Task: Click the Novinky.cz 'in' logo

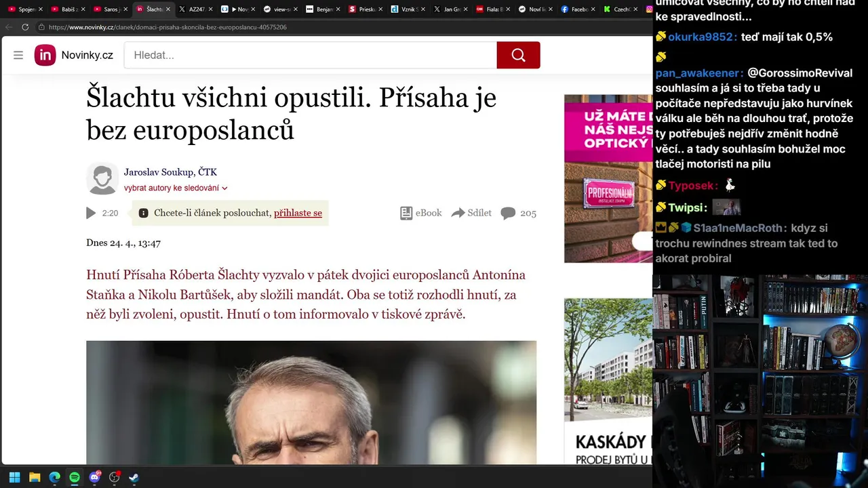Action: coord(45,55)
